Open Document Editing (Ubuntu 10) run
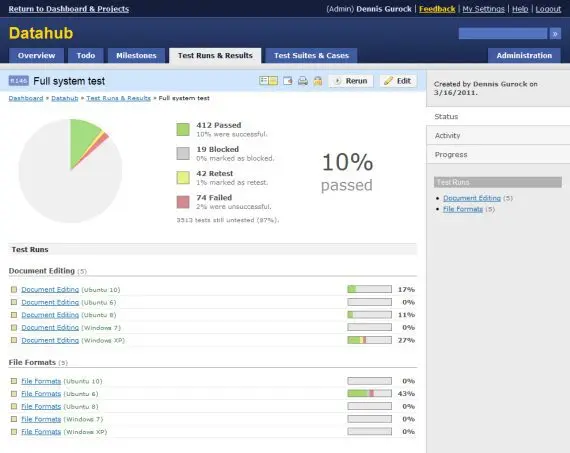The image size is (570, 453). click(50, 289)
